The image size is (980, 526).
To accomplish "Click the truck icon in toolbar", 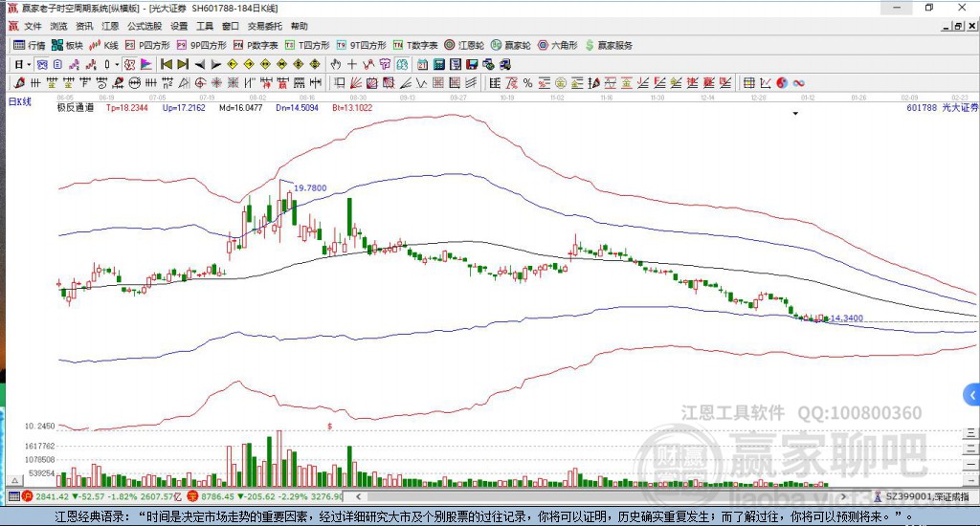I will coord(505,64).
